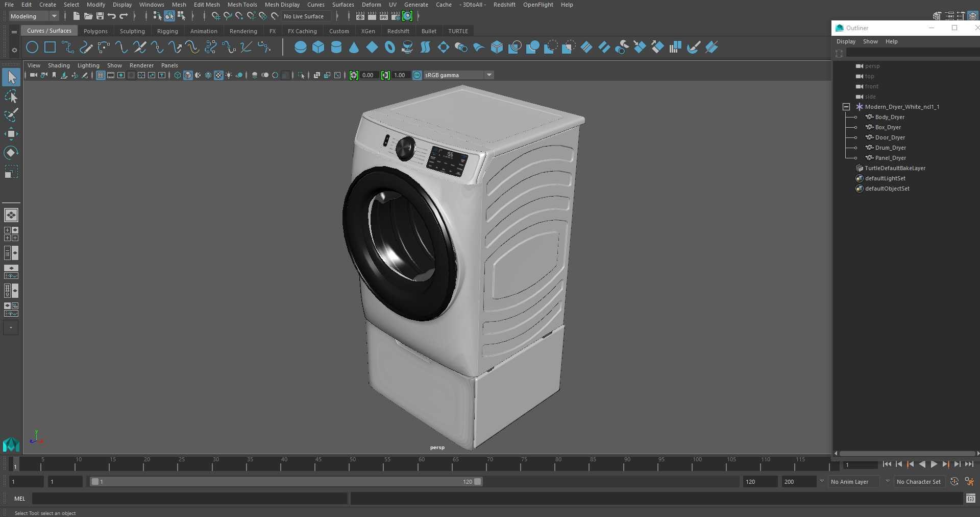Create a NURBS cone from the shelf
980x517 pixels.
(x=354, y=48)
